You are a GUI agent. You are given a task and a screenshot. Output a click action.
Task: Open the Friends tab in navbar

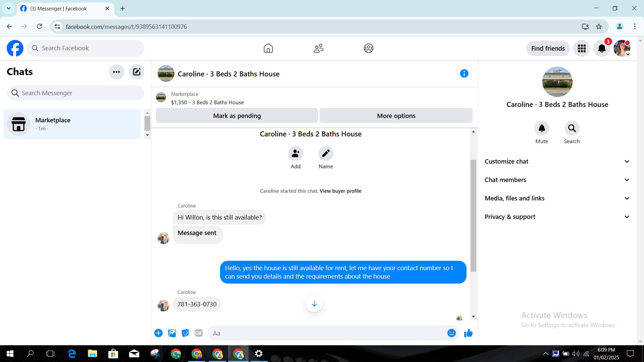pyautogui.click(x=318, y=48)
